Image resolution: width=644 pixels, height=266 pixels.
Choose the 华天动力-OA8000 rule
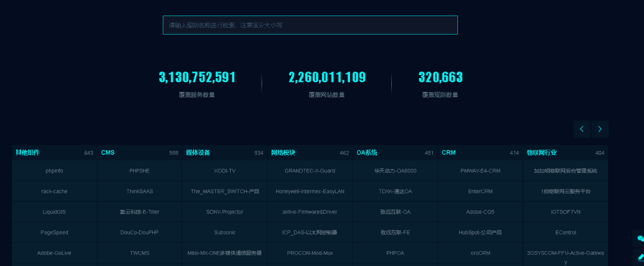point(395,171)
